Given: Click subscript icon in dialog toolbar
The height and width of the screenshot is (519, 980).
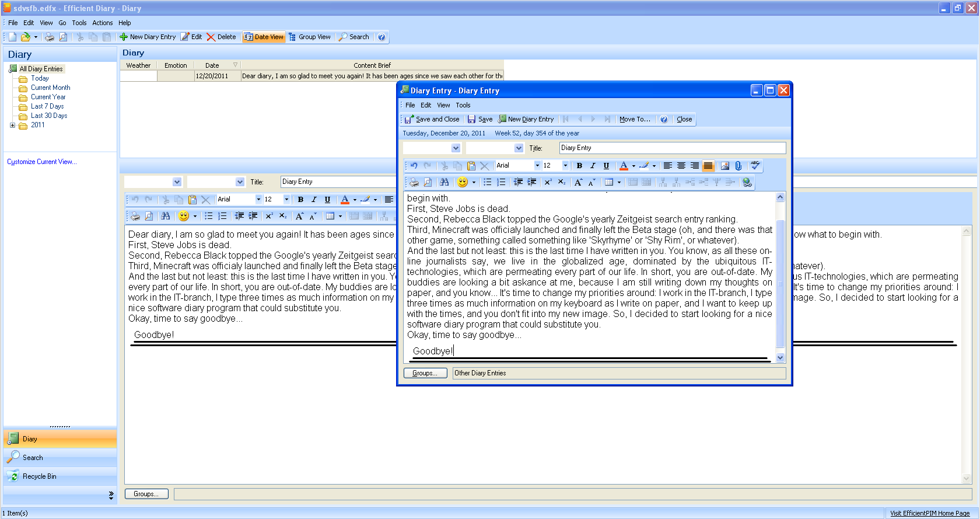Looking at the screenshot, I should [562, 182].
